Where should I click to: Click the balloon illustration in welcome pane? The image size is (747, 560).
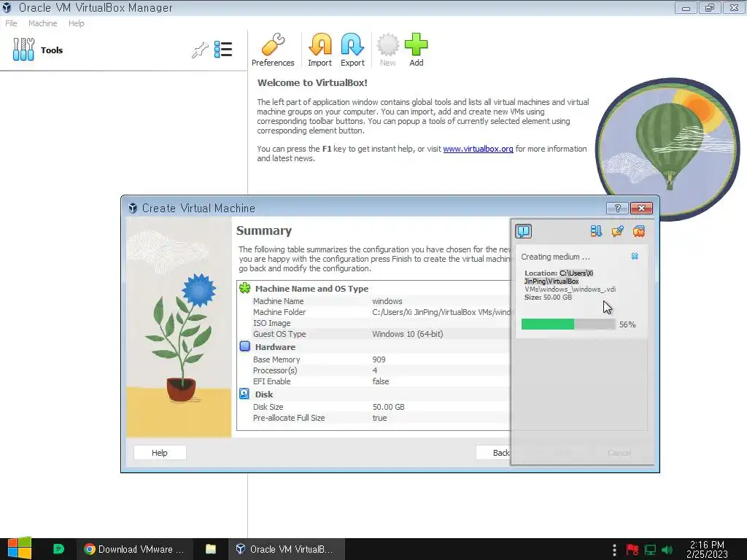pyautogui.click(x=668, y=149)
